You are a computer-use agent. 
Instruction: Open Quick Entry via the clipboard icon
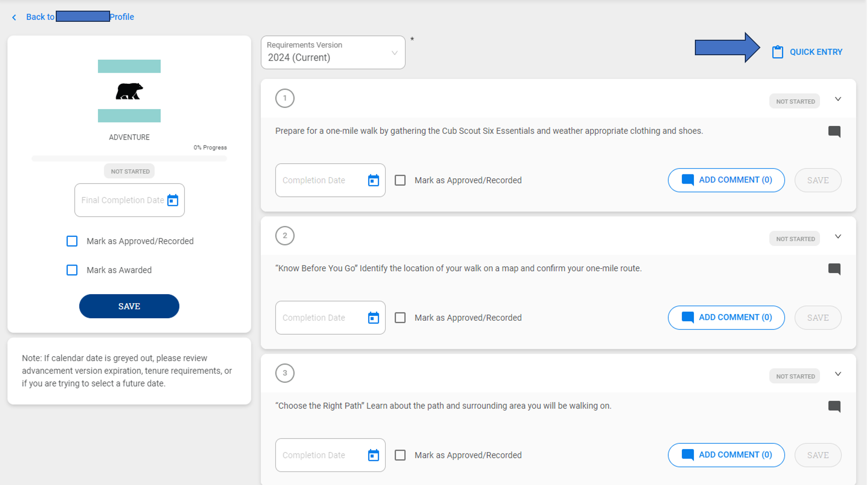pyautogui.click(x=778, y=51)
